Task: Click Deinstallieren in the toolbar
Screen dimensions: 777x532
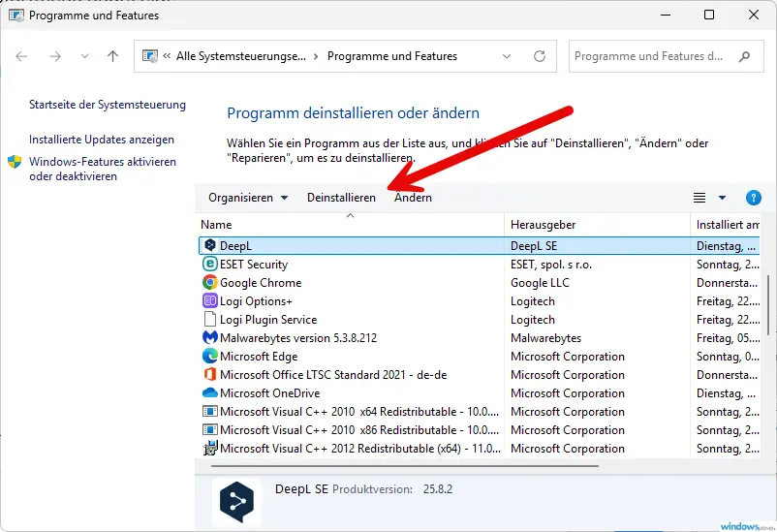Action: click(x=341, y=198)
